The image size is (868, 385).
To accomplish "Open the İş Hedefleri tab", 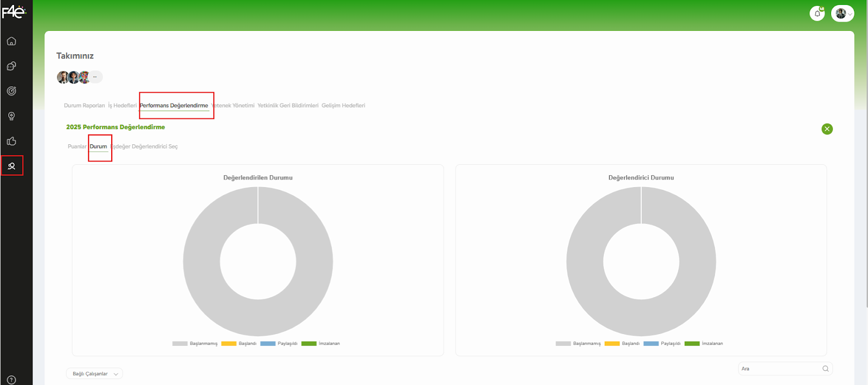I will pyautogui.click(x=122, y=106).
